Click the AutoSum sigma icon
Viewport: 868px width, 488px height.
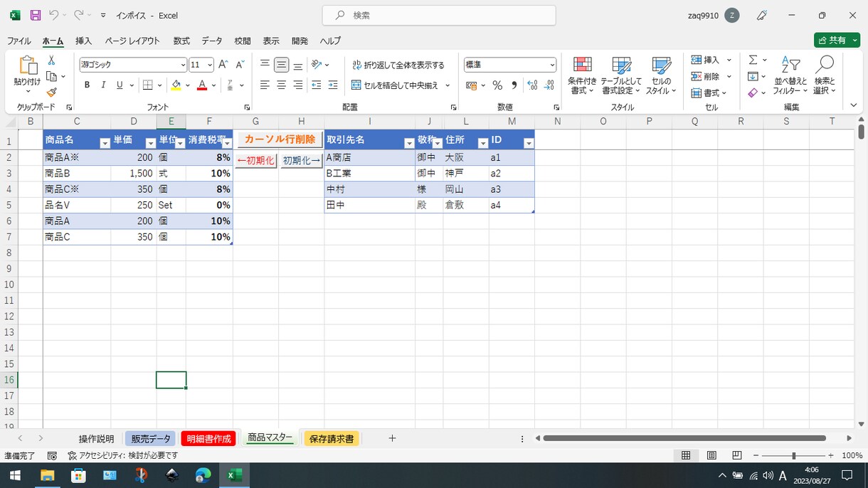pos(753,60)
